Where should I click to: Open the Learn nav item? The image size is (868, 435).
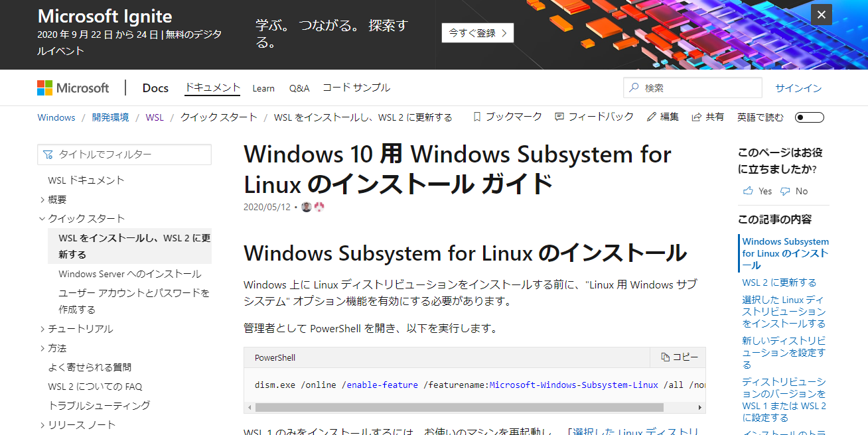point(263,88)
